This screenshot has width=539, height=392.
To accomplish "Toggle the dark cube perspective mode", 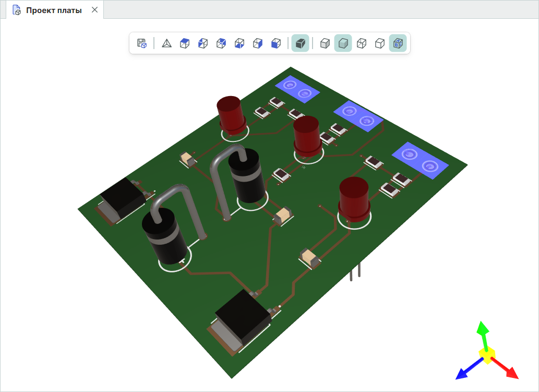I will tap(300, 43).
